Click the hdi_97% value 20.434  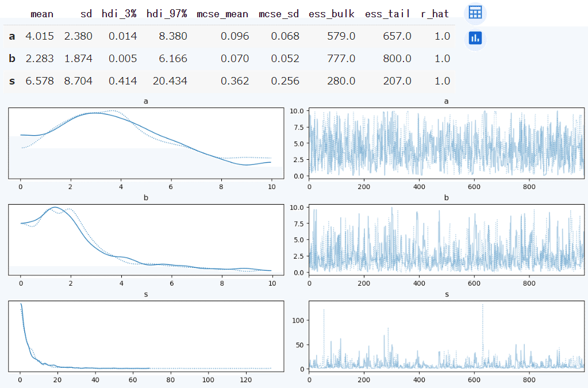[170, 82]
